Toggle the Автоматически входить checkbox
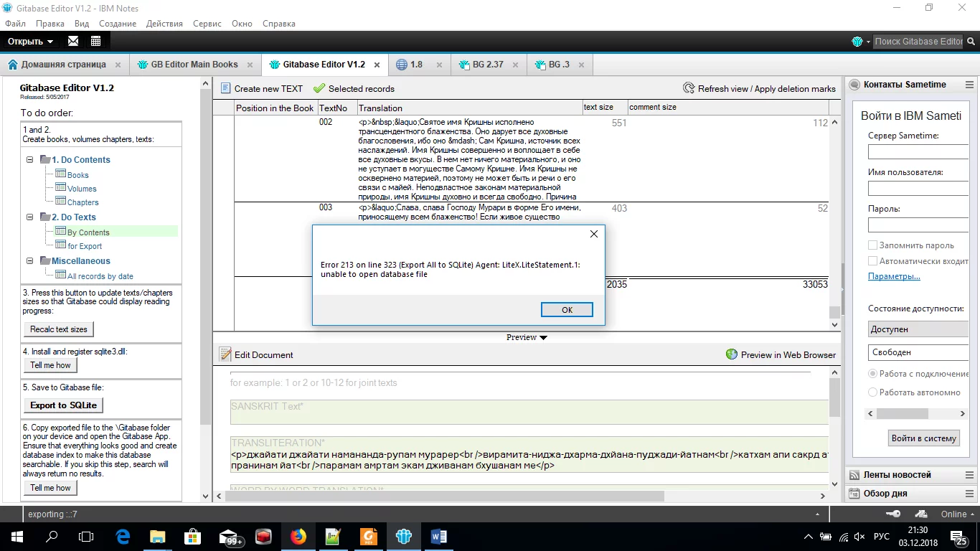Viewport: 980px width, 551px height. 873,261
